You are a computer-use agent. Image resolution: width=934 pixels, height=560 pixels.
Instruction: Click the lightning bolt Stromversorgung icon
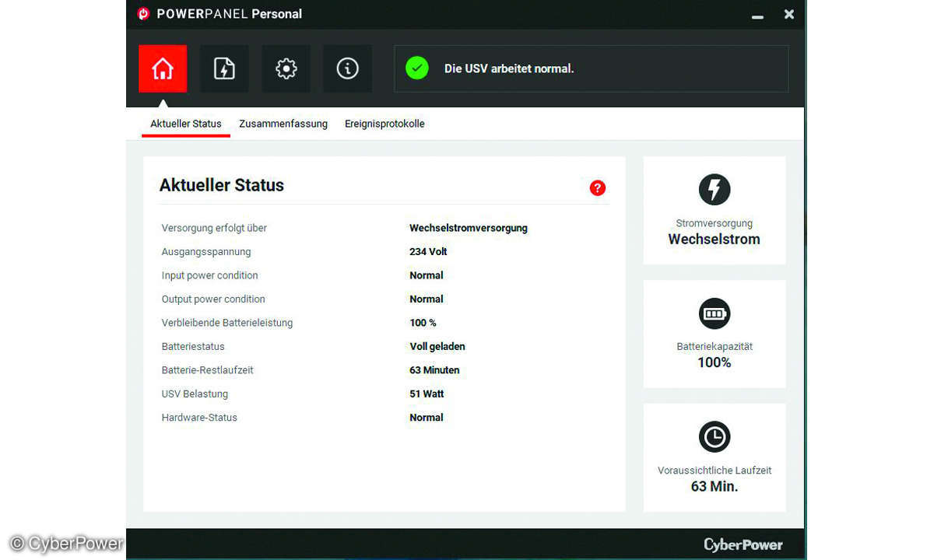click(x=715, y=190)
